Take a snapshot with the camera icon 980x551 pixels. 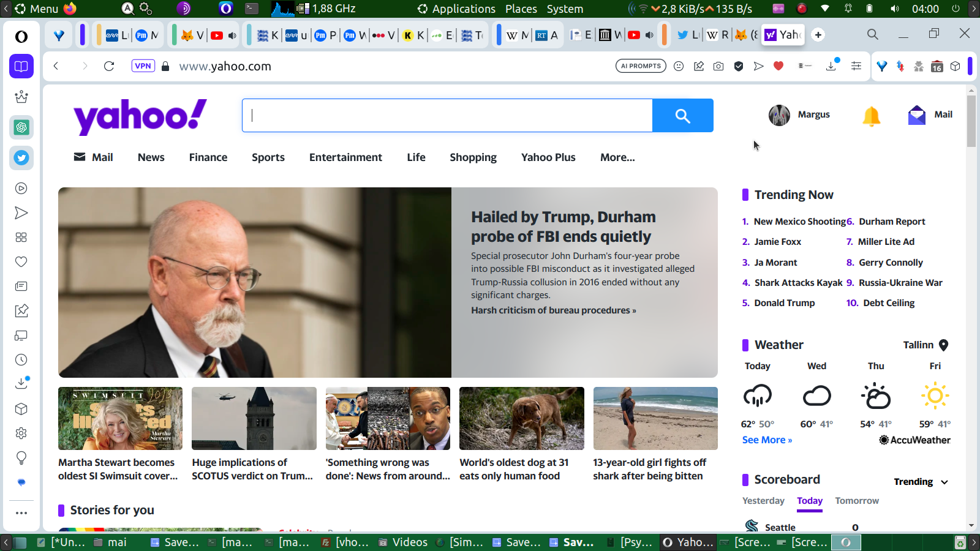click(x=718, y=66)
